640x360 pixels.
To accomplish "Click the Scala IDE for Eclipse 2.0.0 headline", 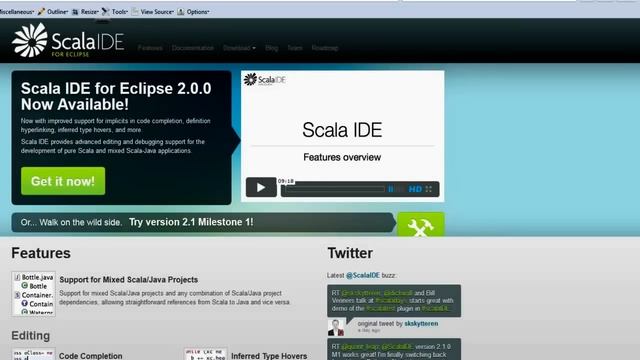I will [x=116, y=96].
